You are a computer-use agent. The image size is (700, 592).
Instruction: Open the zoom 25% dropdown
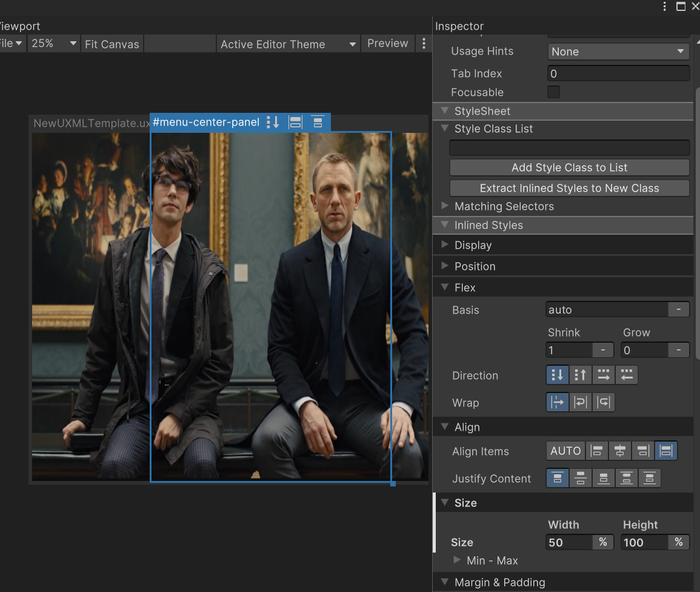click(53, 43)
